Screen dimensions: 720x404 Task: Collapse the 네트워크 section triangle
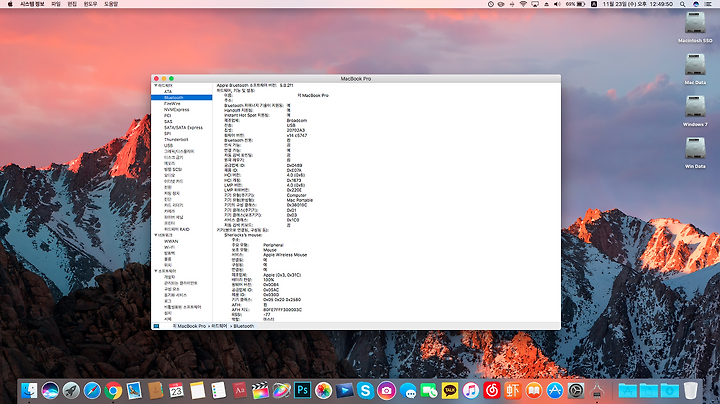156,235
